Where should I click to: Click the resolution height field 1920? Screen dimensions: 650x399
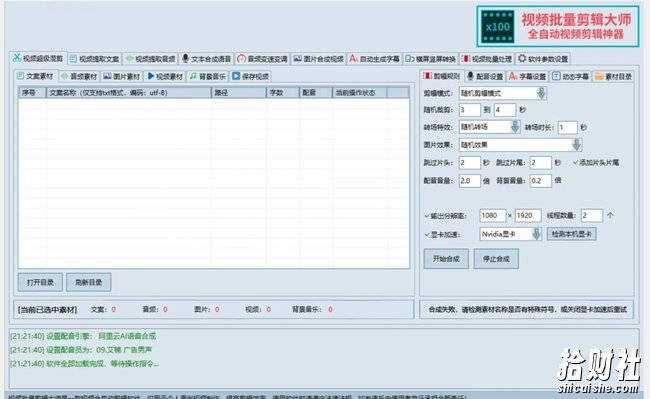pos(528,215)
